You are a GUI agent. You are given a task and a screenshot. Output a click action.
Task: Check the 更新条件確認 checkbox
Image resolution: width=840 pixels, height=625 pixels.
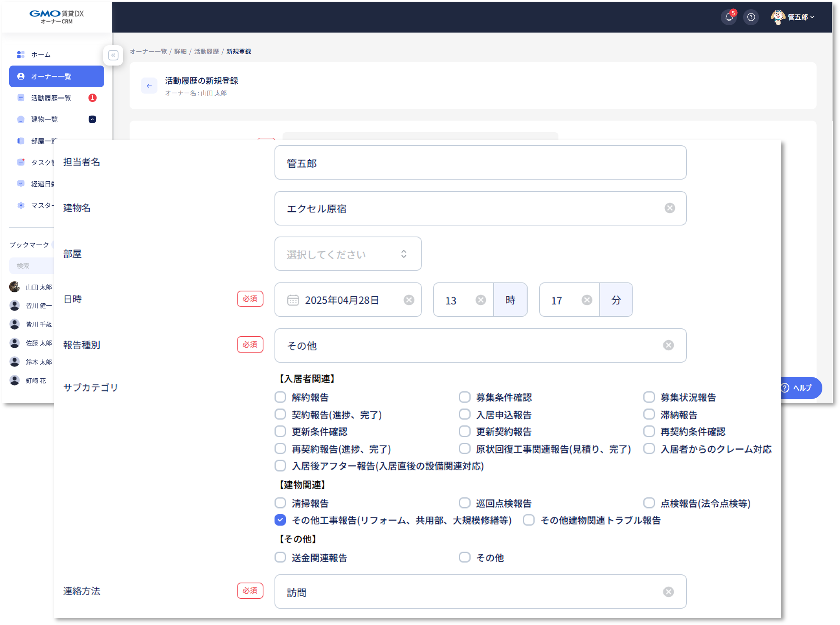280,432
